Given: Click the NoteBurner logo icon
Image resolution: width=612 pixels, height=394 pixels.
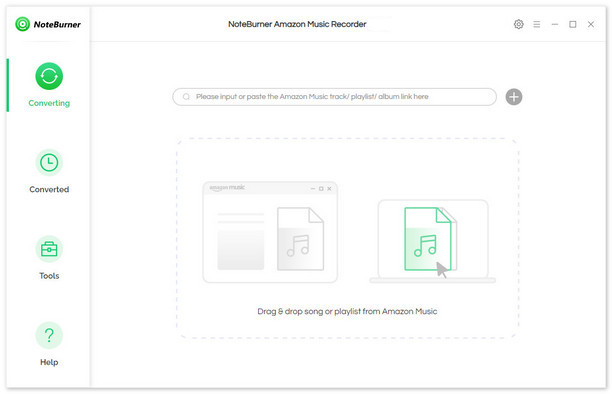Looking at the screenshot, I should click(22, 24).
